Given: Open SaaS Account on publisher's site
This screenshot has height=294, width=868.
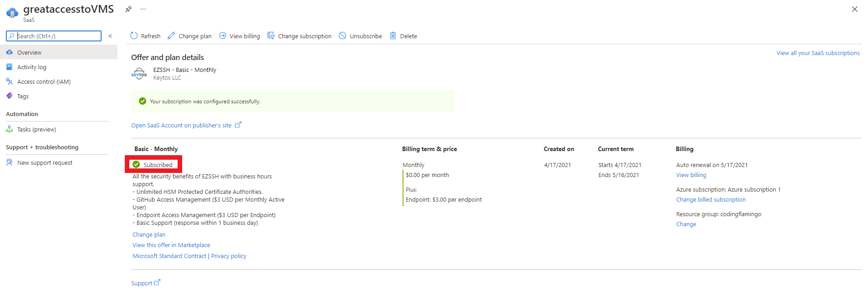Looking at the screenshot, I should click(x=181, y=125).
